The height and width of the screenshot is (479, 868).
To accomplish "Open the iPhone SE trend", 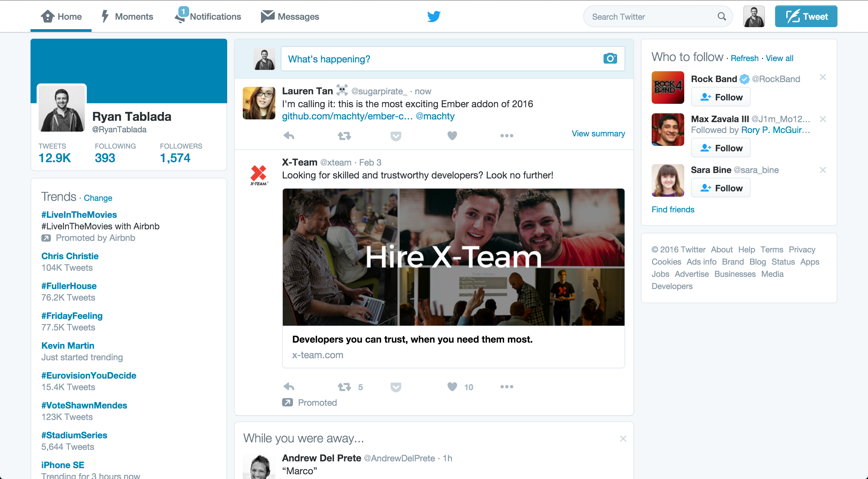I will [x=63, y=465].
